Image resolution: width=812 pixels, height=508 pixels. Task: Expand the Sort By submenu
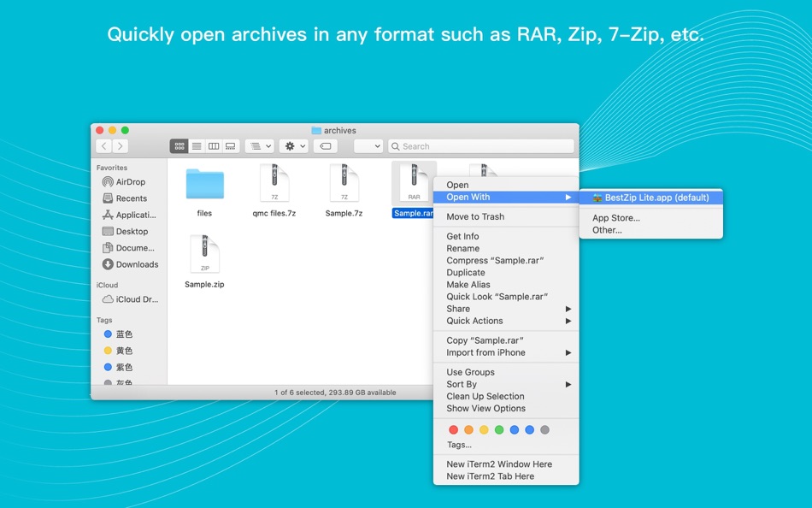pyautogui.click(x=506, y=384)
